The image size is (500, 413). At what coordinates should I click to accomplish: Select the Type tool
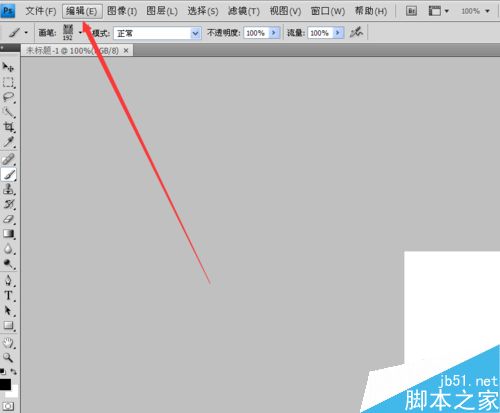pos(8,295)
